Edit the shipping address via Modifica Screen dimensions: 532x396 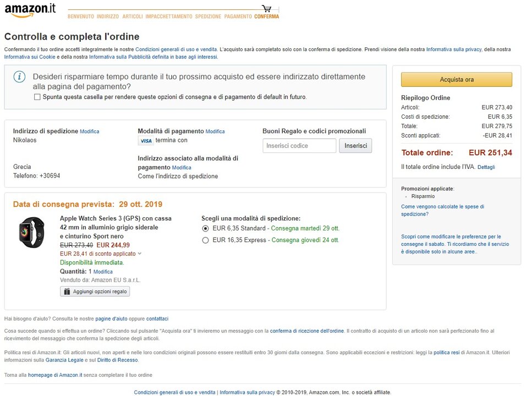[x=90, y=131]
